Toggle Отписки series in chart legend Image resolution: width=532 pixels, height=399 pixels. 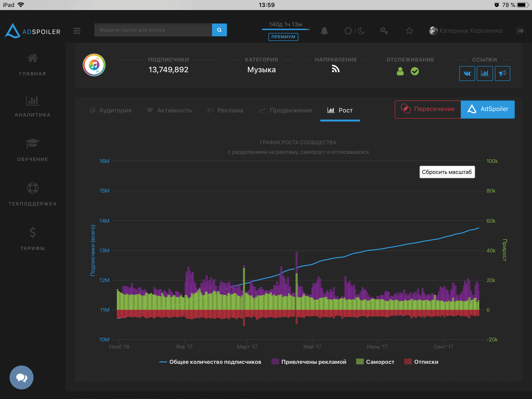pos(421,362)
